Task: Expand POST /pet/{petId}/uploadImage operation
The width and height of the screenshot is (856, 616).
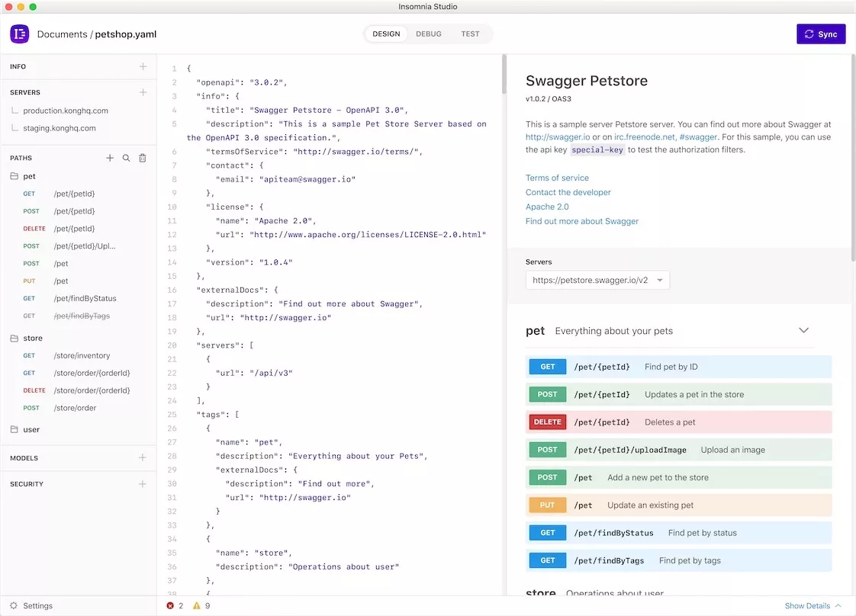Action: [x=678, y=450]
